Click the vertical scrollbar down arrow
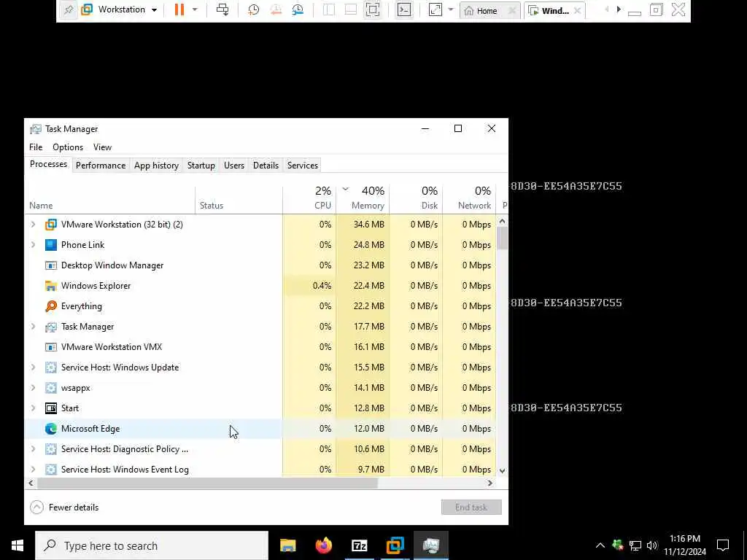The height and width of the screenshot is (560, 747). click(x=502, y=470)
